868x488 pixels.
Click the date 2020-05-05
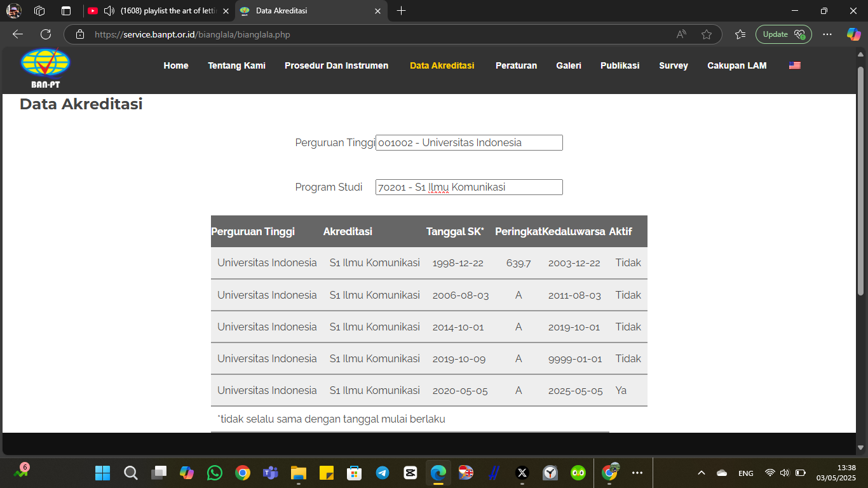click(460, 390)
